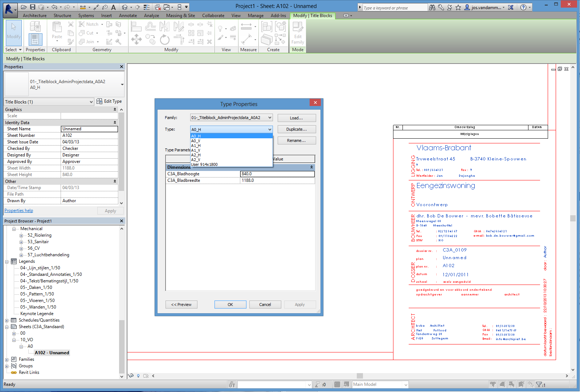
Task: Click the horizontal scrollbar thumb below the sheet view
Action: pyautogui.click(x=360, y=376)
